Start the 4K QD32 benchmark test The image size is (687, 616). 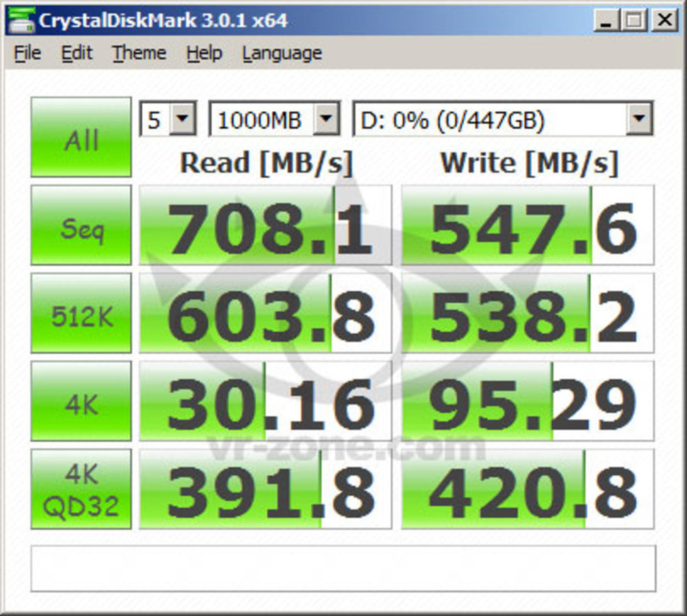tap(81, 489)
